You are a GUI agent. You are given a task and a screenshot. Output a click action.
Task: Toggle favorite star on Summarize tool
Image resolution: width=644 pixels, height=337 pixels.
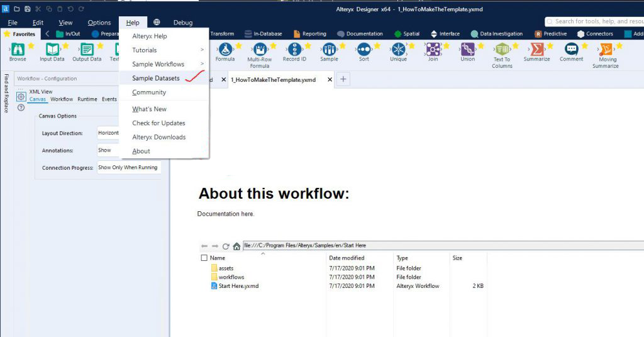pos(550,45)
